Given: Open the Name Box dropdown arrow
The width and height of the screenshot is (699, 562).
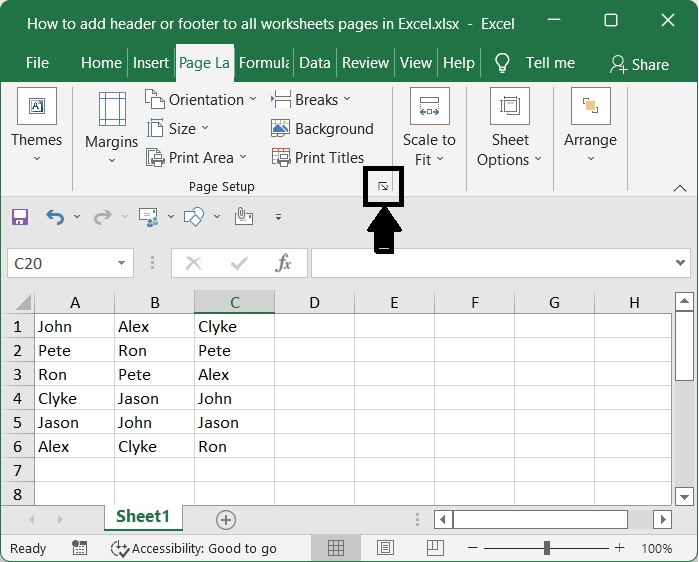Looking at the screenshot, I should pyautogui.click(x=122, y=264).
